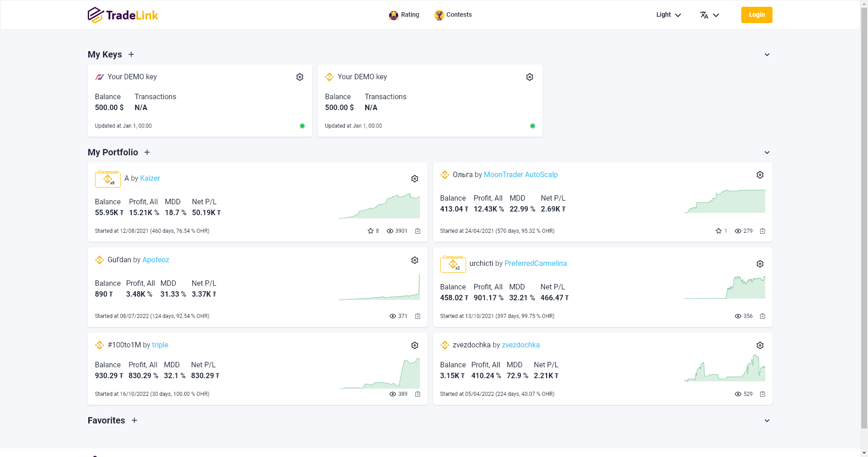
Task: Open the Contests page
Action: click(453, 15)
